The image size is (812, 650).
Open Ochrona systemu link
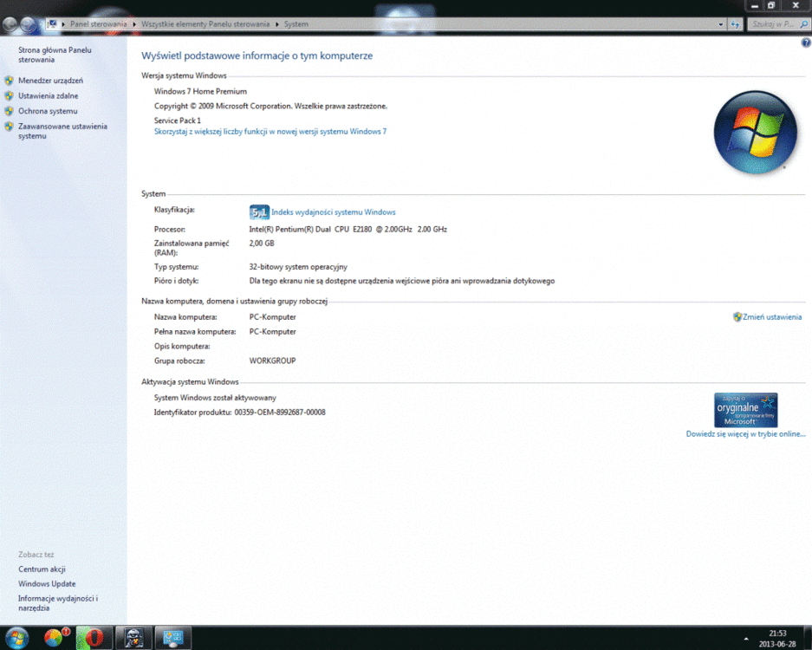click(48, 111)
